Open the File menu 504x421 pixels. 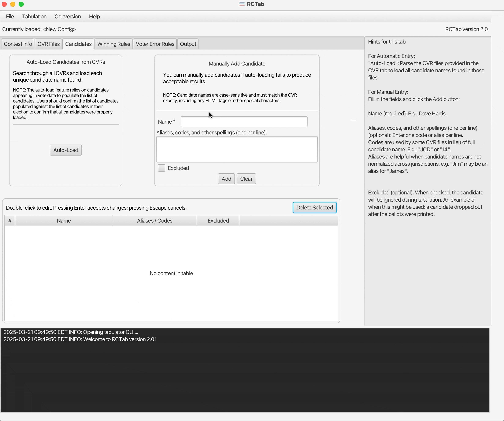10,16
